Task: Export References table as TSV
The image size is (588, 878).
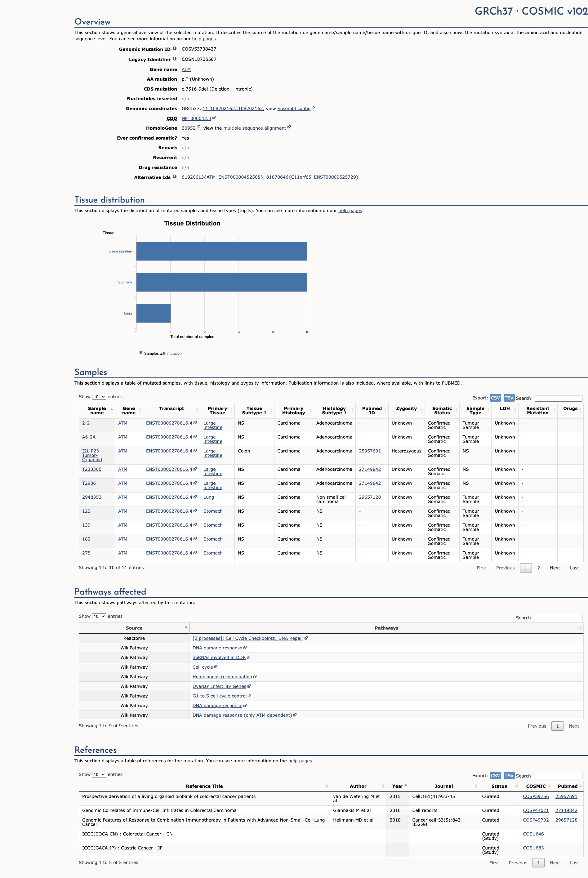Action: (x=509, y=776)
